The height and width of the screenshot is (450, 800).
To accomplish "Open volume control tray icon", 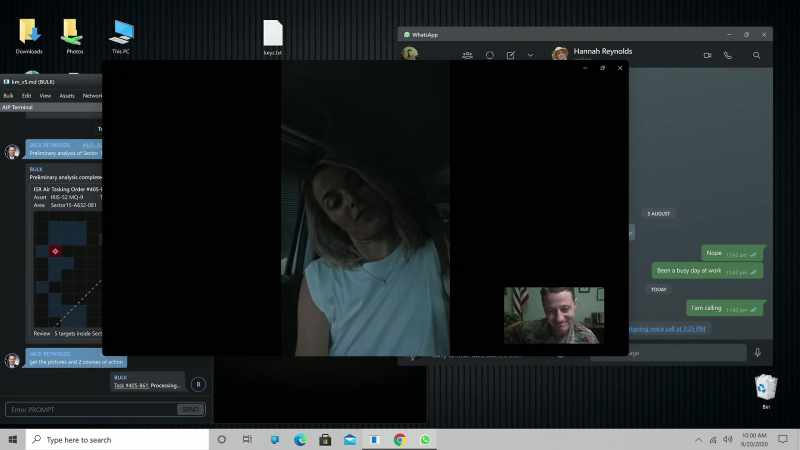I will [728, 439].
